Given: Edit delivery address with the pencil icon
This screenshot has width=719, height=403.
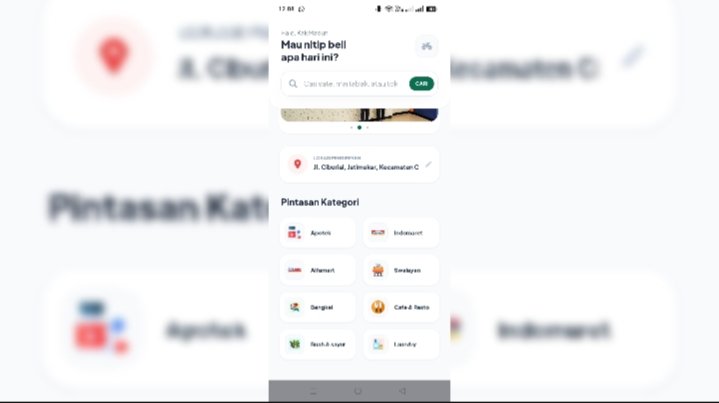Looking at the screenshot, I should (x=428, y=164).
